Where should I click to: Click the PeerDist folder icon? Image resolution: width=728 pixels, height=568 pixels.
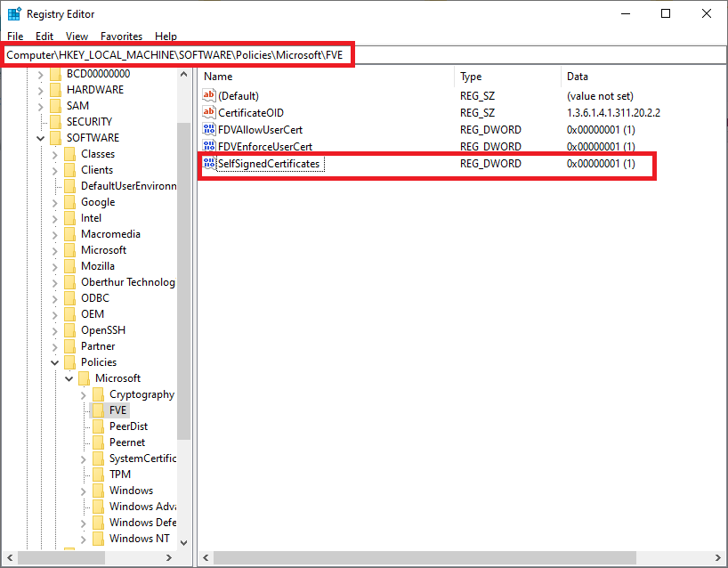98,426
